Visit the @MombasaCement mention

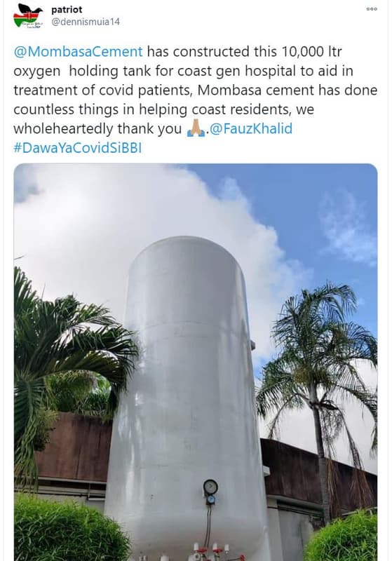point(79,51)
